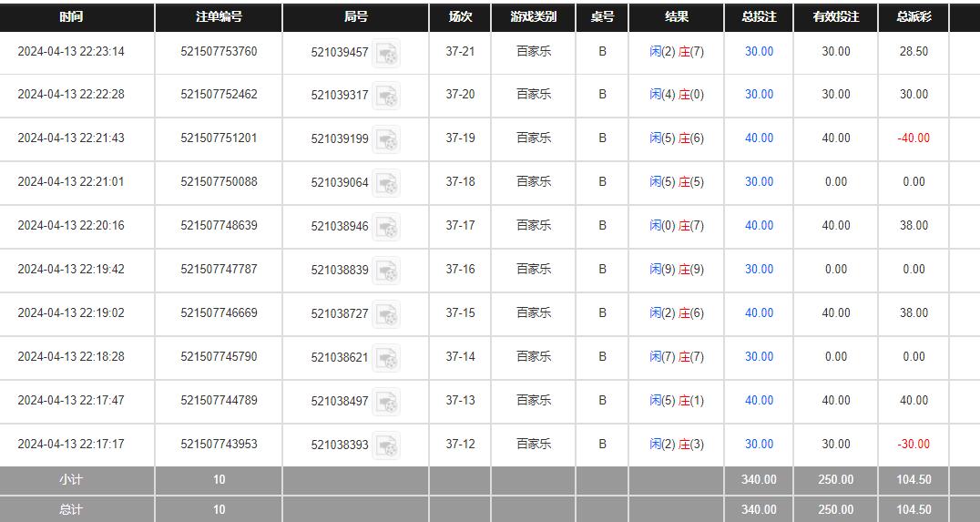This screenshot has width=980, height=522.
Task: Open video replay icon for round 521038497
Action: coord(386,402)
